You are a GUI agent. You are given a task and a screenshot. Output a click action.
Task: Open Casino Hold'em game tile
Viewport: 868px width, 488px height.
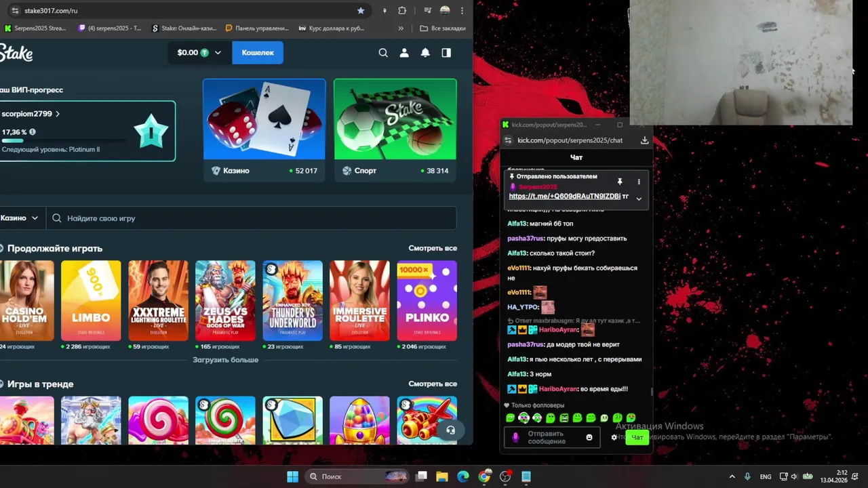[26, 300]
